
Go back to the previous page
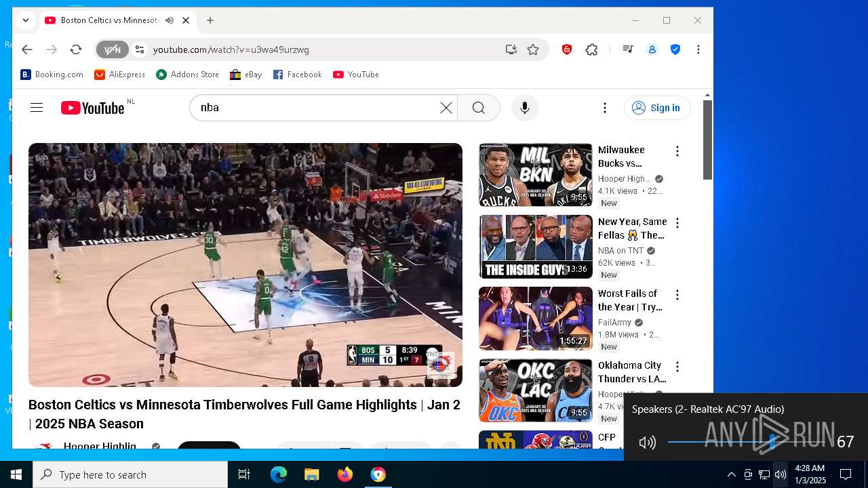27,49
